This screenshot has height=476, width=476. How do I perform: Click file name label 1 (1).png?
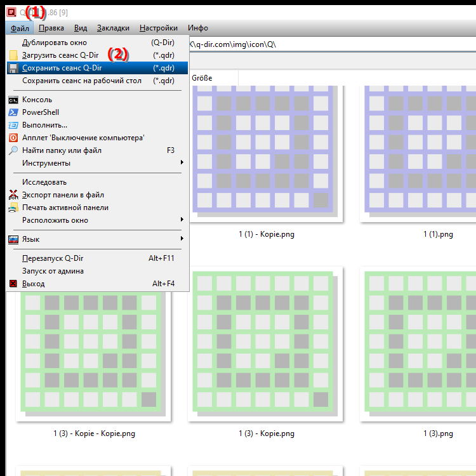[438, 234]
